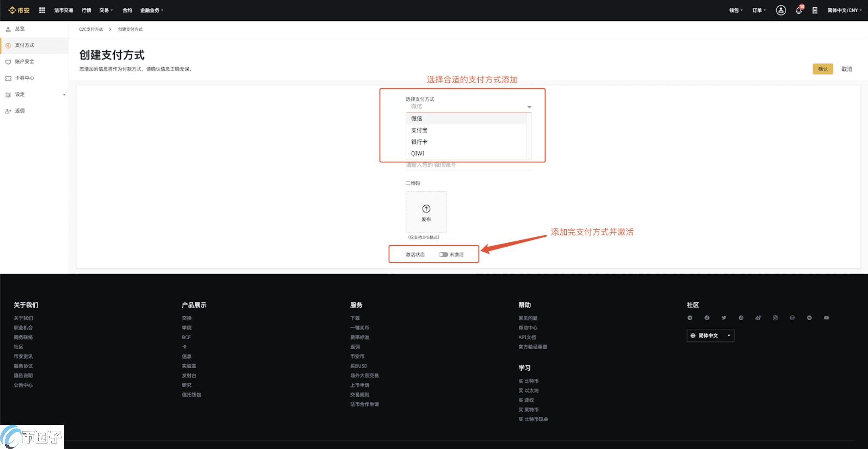
Task: Click the 总览 person icon in sidebar
Action: click(8, 29)
